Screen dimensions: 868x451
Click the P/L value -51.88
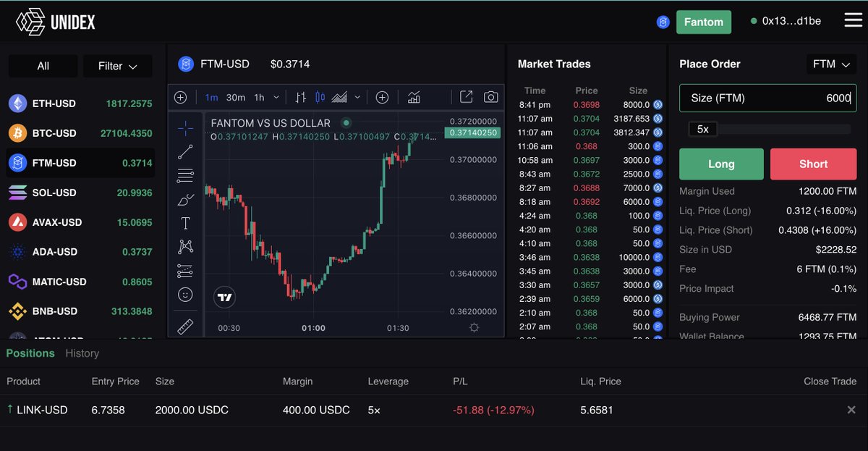(493, 410)
